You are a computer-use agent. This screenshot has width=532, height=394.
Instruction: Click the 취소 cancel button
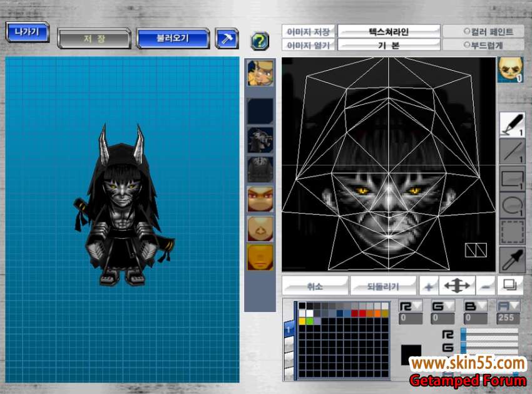pos(315,286)
